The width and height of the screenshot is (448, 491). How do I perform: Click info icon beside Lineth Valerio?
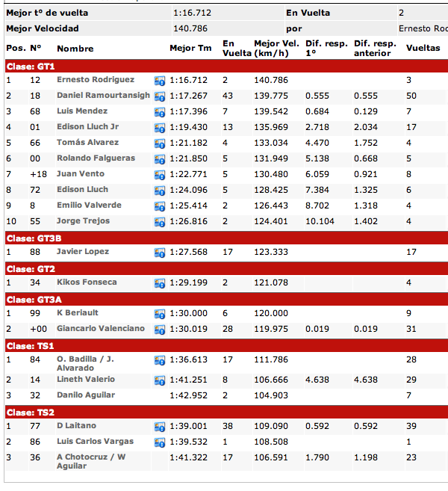pos(159,380)
